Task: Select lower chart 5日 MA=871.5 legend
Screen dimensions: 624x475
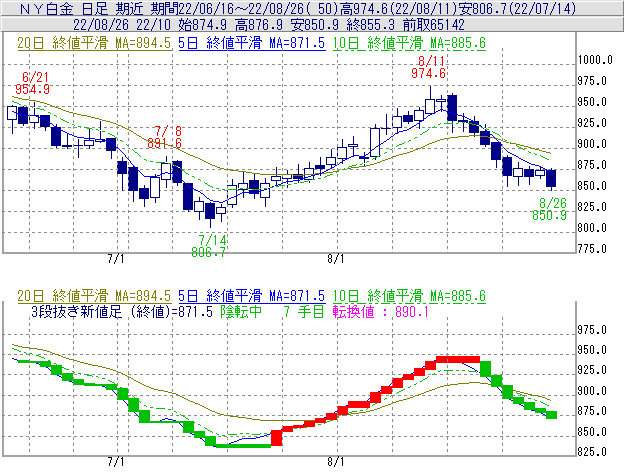Action: pos(251,296)
